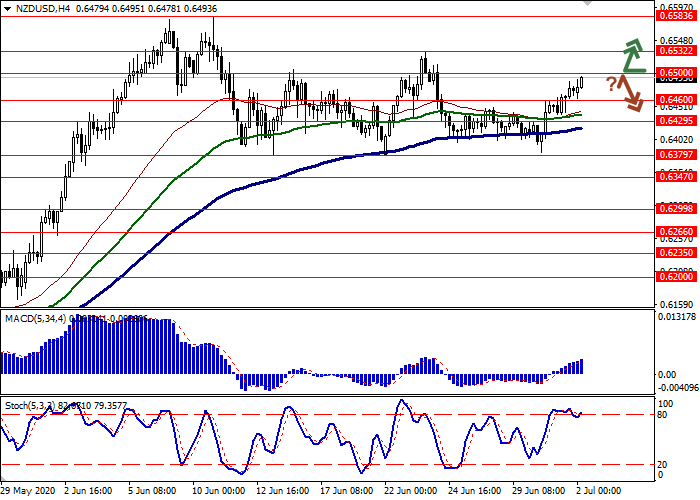This screenshot has height=500, width=700.
Task: Click the orange question mark symbol
Action: tap(610, 84)
